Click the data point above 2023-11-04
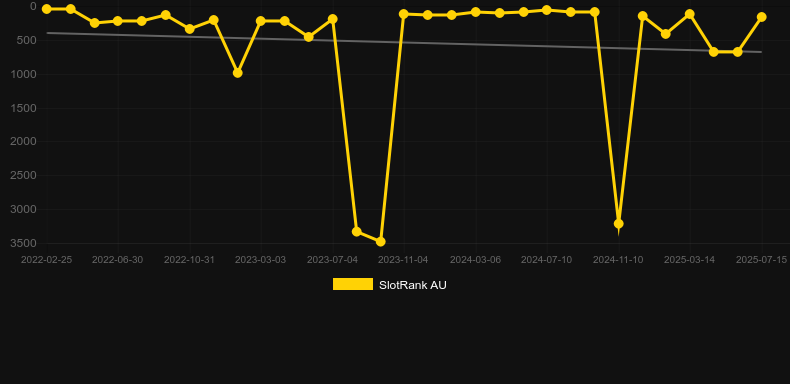Image resolution: width=790 pixels, height=384 pixels. [404, 14]
